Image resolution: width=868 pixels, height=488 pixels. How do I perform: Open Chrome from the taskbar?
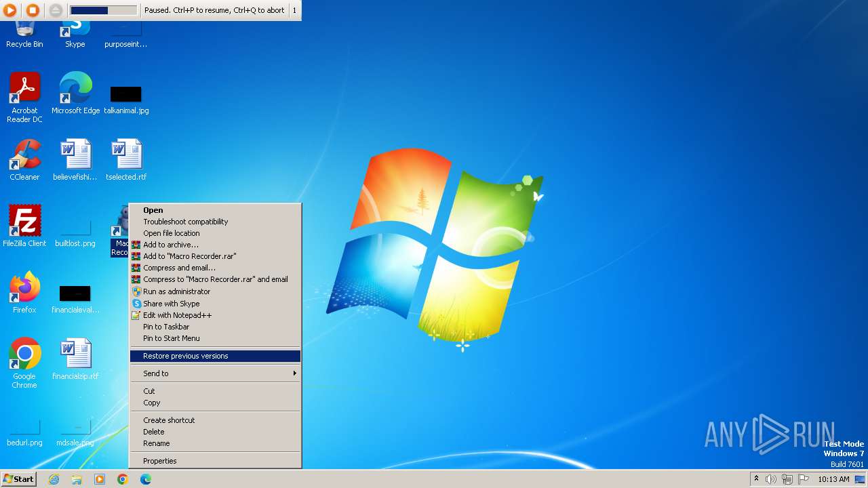point(123,479)
